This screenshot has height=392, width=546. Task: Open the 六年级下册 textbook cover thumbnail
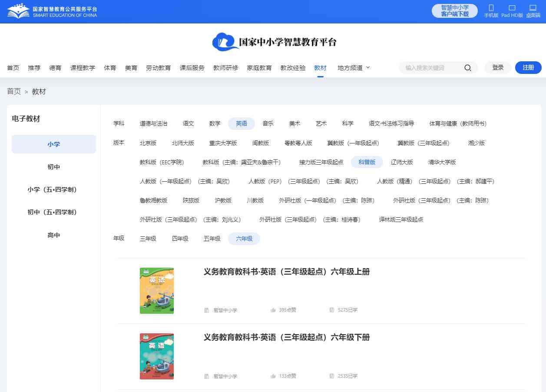coord(157,356)
